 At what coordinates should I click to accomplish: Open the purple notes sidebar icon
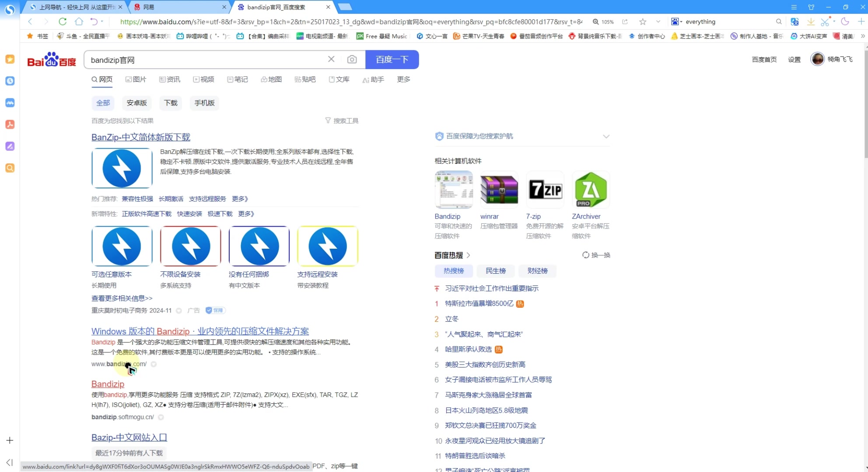[x=10, y=146]
